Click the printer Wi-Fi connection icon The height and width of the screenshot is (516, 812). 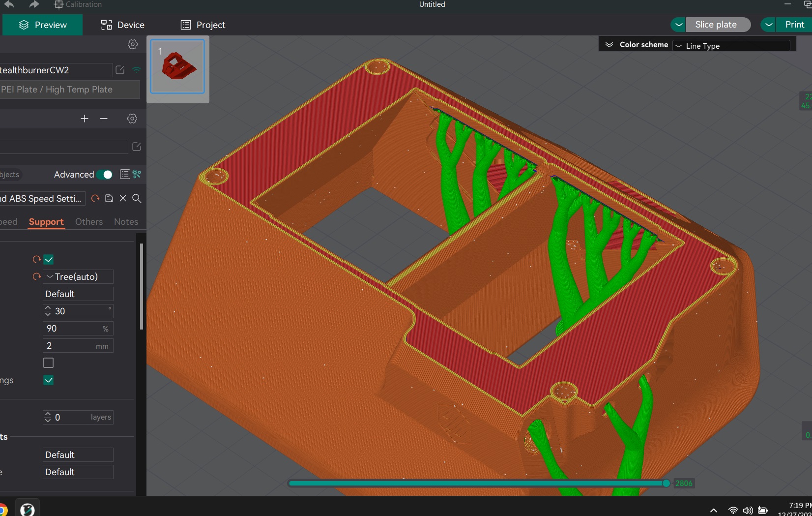137,70
